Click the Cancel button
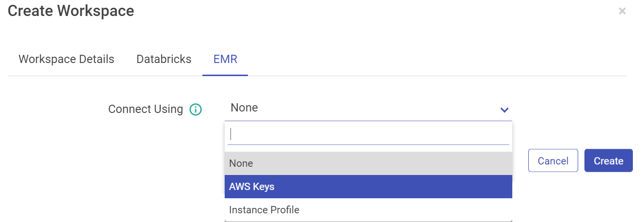 553,160
